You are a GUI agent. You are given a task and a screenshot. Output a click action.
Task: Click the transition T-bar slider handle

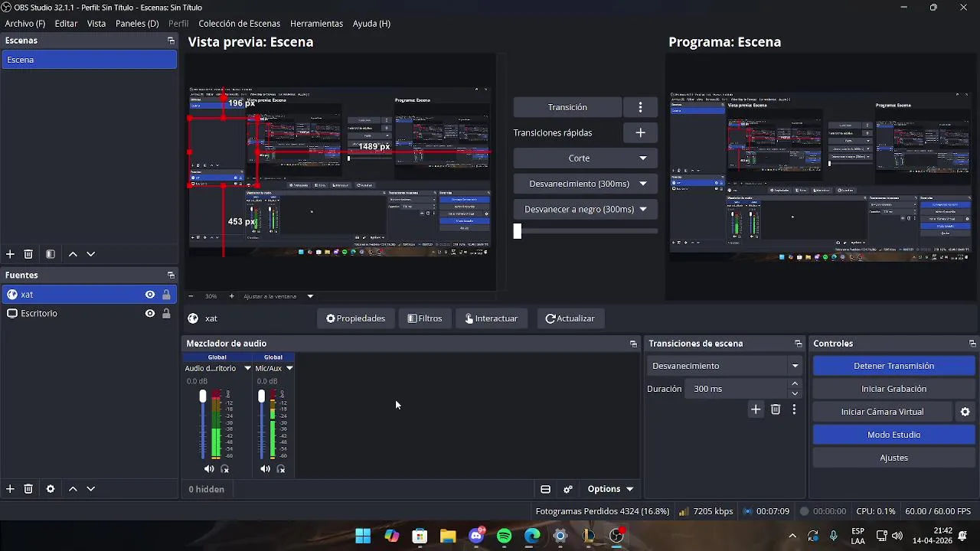[518, 231]
